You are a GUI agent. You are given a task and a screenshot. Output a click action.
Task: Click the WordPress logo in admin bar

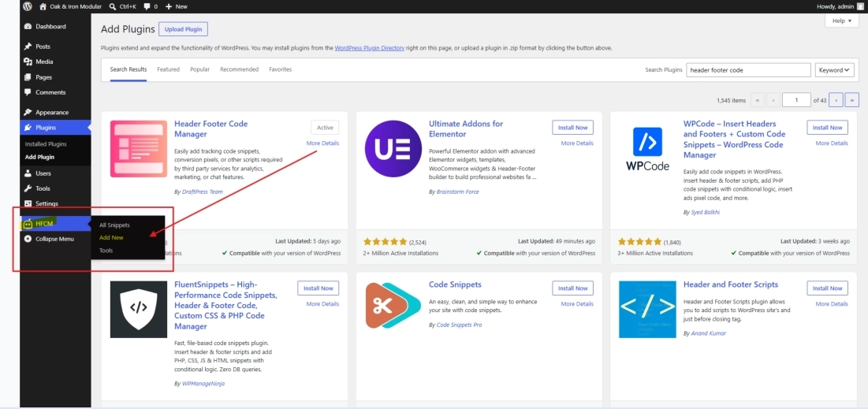tap(28, 6)
